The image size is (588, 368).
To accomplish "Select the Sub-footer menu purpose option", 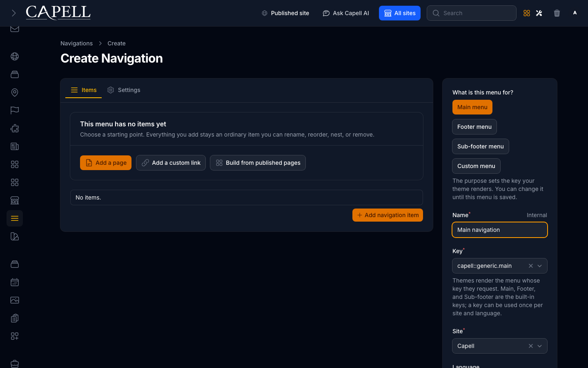I will [x=481, y=146].
